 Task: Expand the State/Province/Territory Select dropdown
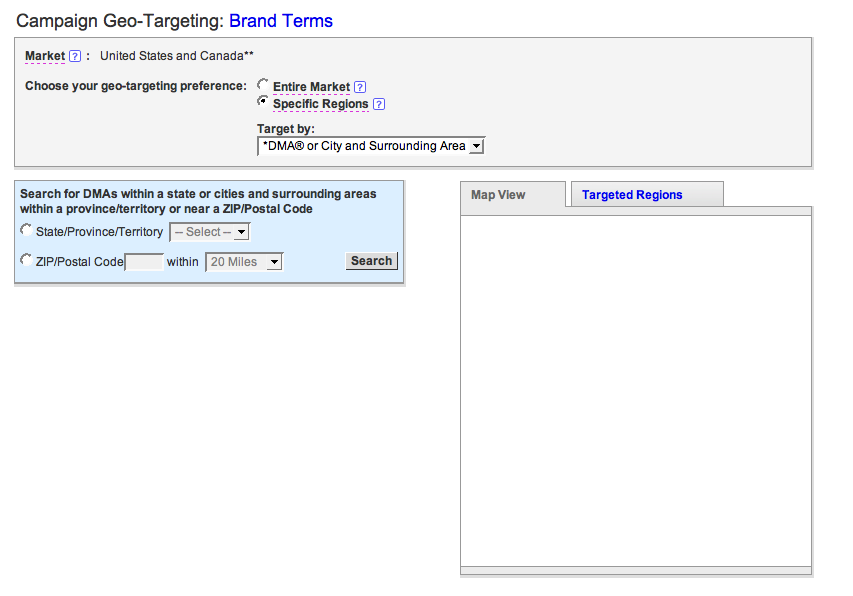pyautogui.click(x=209, y=232)
